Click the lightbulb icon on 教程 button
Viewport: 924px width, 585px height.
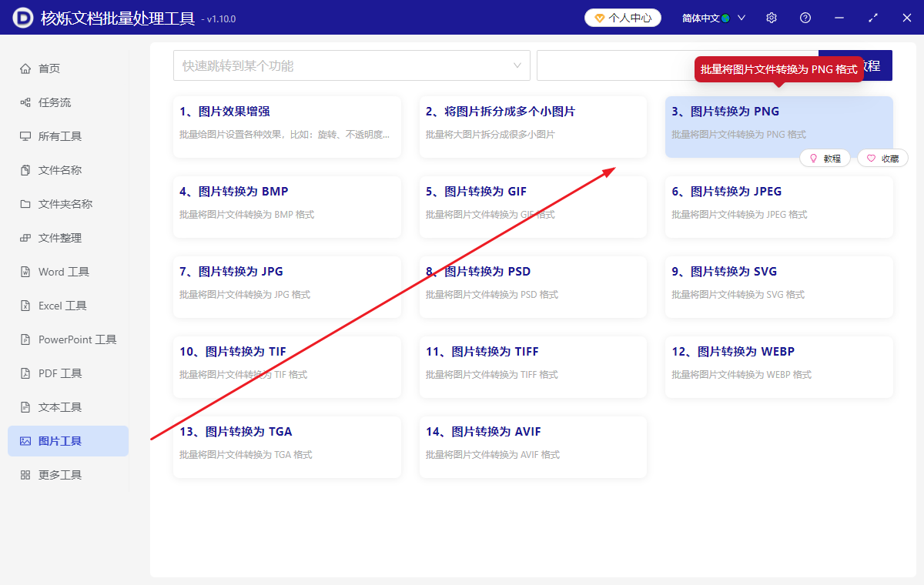tap(813, 158)
